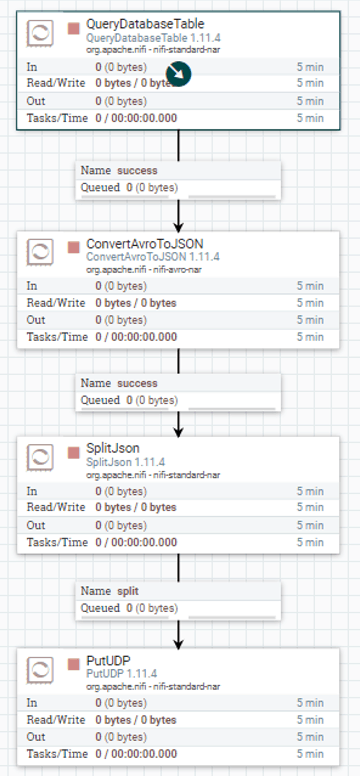
Task: Click the In row of ConvertAvroToJSON
Action: (x=178, y=286)
